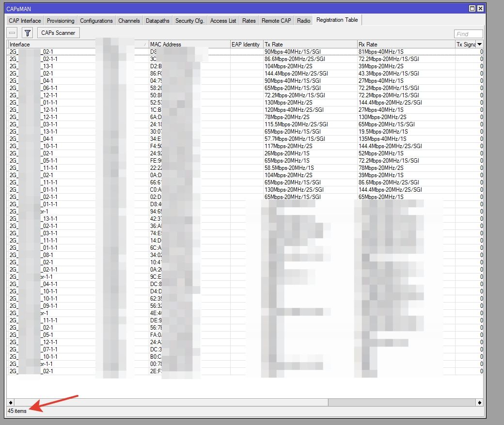Sort by the MAC Address column header
The height and width of the screenshot is (425, 504).
[189, 45]
